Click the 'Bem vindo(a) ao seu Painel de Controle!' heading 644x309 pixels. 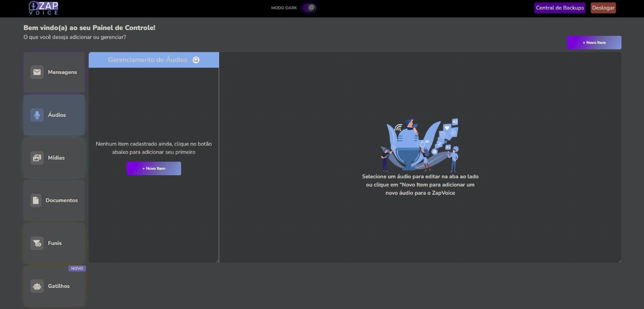click(x=89, y=28)
